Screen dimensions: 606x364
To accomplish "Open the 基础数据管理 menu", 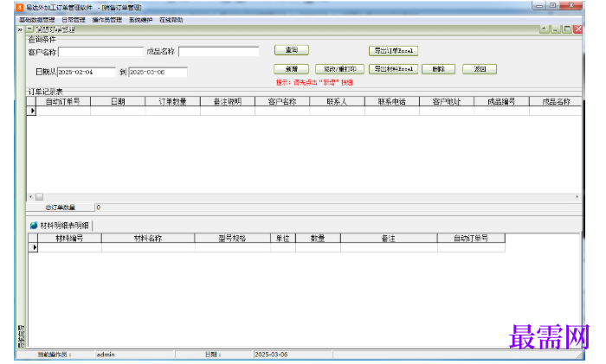I will pos(37,20).
